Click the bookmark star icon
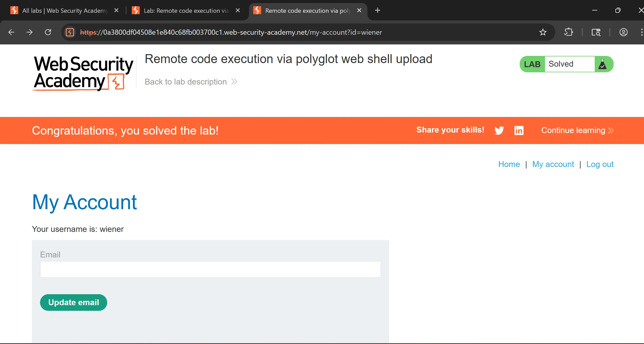The image size is (644, 344). point(543,32)
